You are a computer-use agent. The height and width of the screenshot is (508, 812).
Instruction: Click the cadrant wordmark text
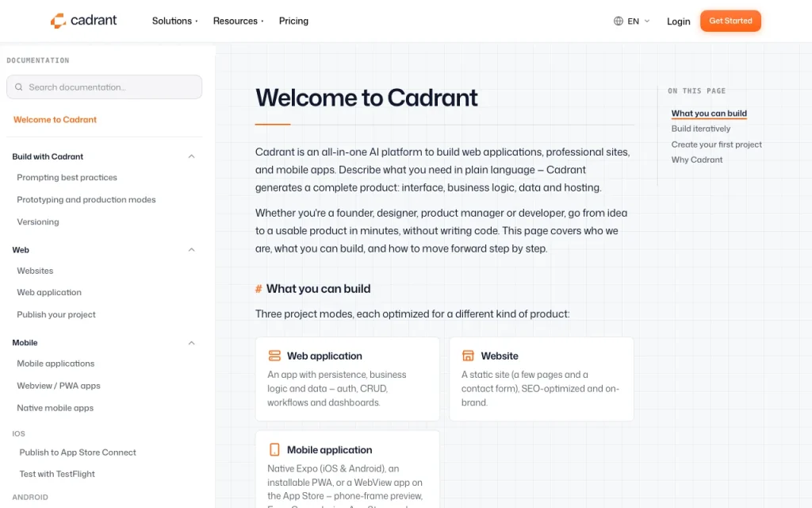coord(94,20)
